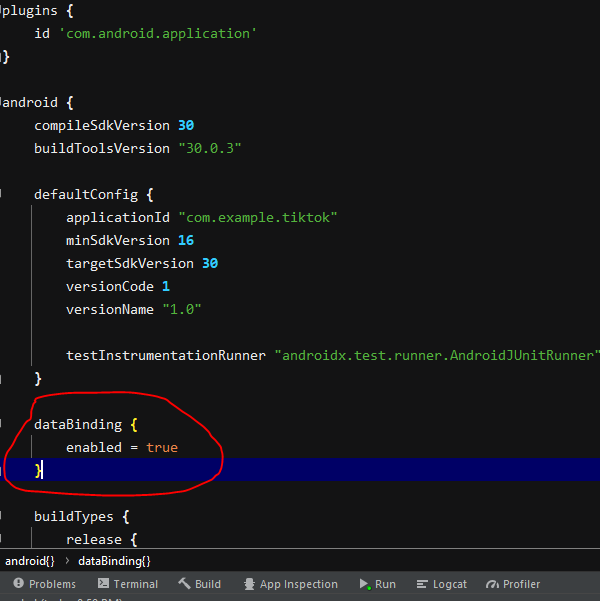Viewport: 600px width, 601px height.
Task: Click the yellow opening brace after dataBinding
Action: coord(134,425)
